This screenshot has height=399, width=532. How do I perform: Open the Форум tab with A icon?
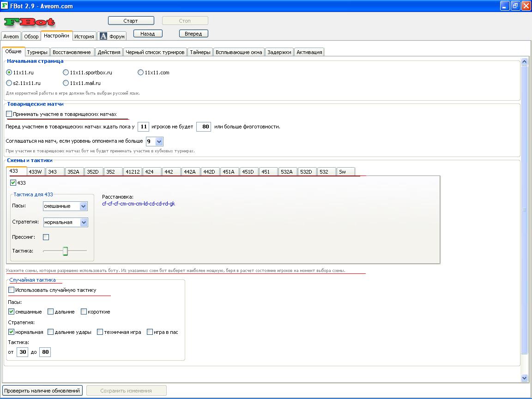[x=112, y=36]
